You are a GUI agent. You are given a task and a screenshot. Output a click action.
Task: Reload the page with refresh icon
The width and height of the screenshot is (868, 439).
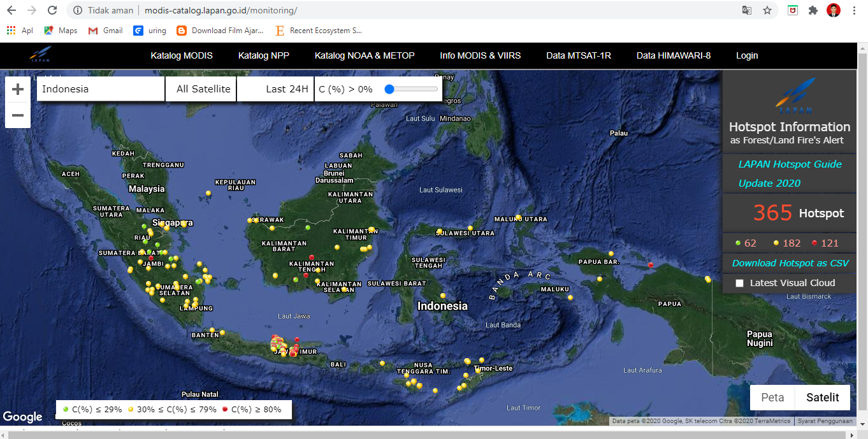point(52,10)
